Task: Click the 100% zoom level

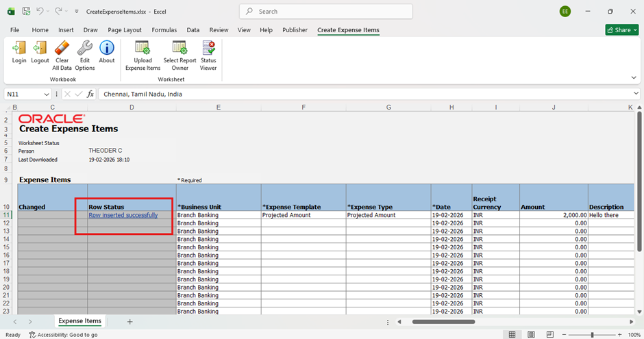Action: [x=634, y=334]
